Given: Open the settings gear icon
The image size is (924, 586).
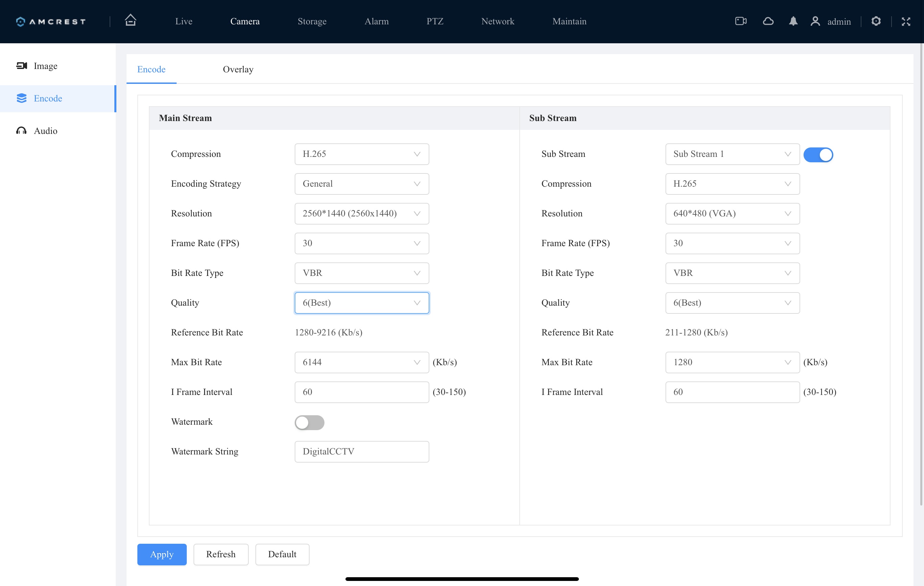Looking at the screenshot, I should point(876,21).
